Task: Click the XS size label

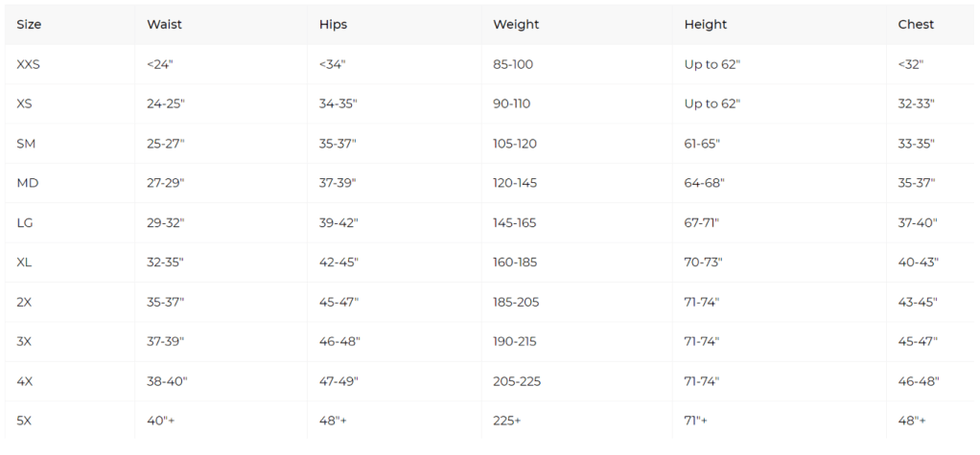Action: (25, 103)
